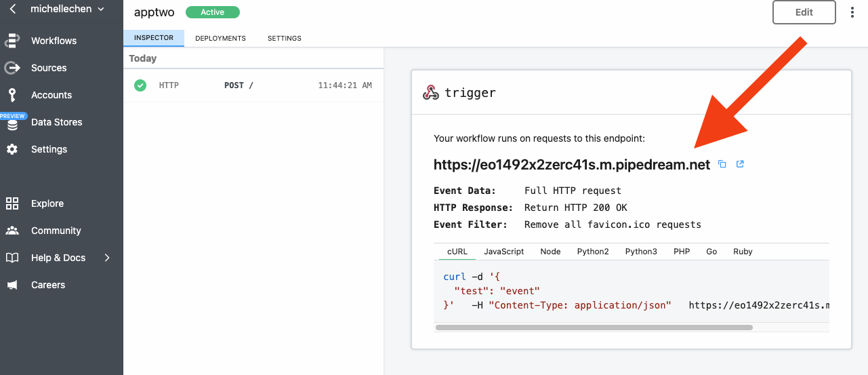Image resolution: width=868 pixels, height=375 pixels.
Task: Click Return HTTP 200 OK response value
Action: tap(576, 208)
